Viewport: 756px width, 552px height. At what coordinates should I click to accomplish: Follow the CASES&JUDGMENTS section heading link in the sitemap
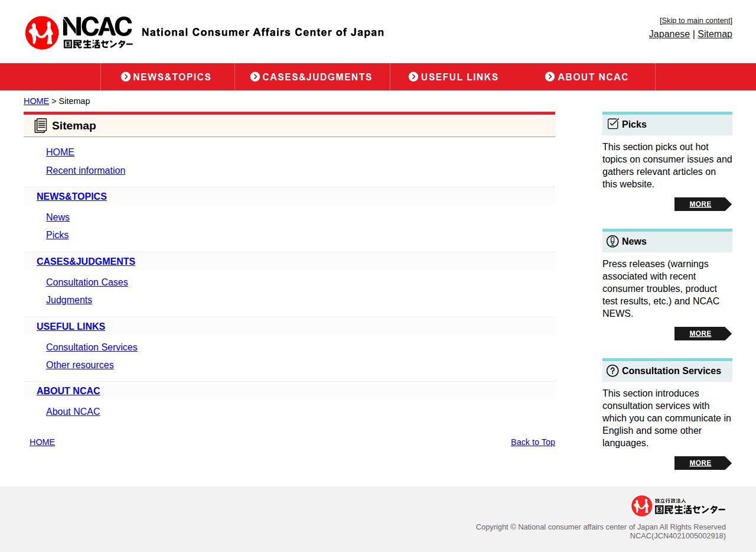86,262
